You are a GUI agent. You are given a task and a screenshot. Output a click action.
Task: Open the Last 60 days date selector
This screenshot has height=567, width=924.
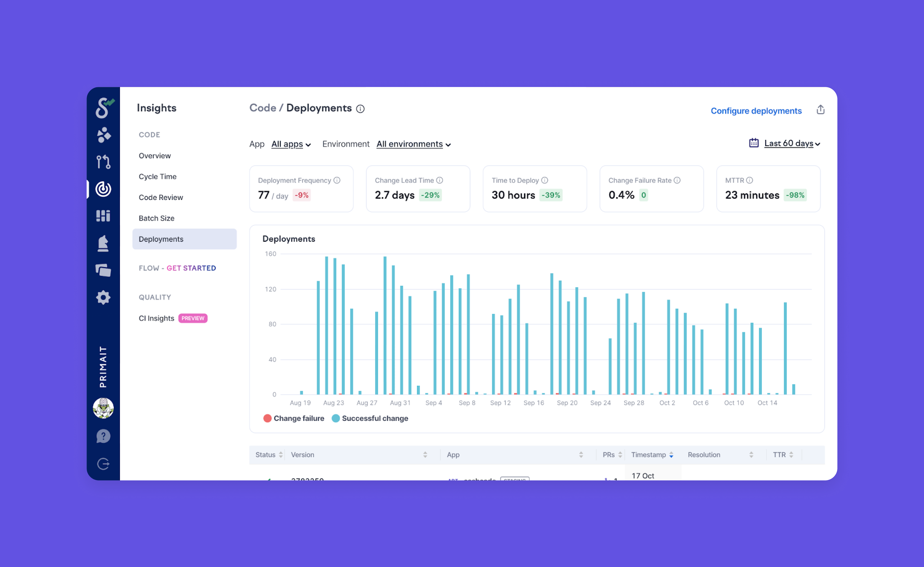pyautogui.click(x=791, y=143)
